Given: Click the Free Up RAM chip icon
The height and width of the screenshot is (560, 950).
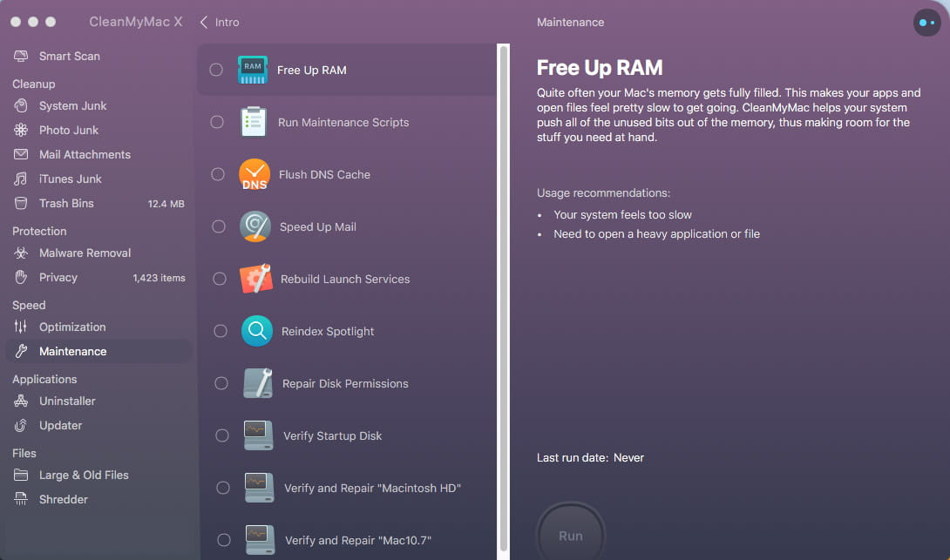Looking at the screenshot, I should 253,70.
